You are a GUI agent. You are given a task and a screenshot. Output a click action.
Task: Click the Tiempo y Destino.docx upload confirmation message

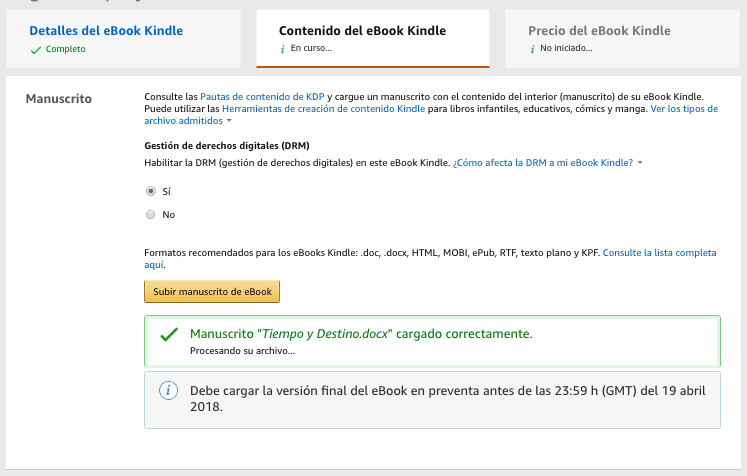[x=360, y=333]
